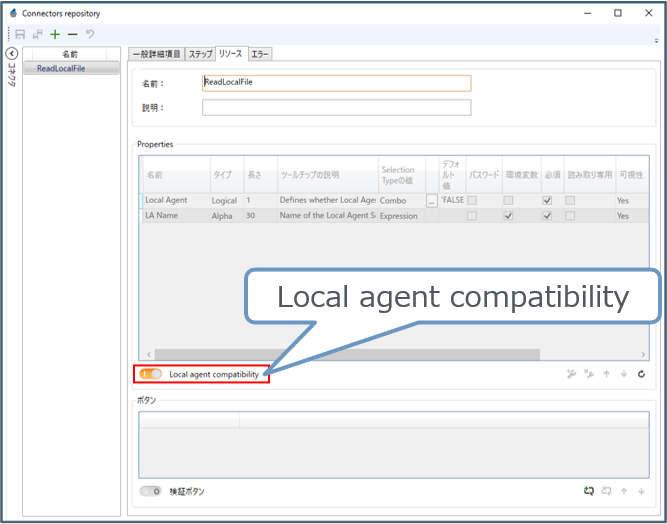Open the ellipsis button beside Combo

point(432,201)
